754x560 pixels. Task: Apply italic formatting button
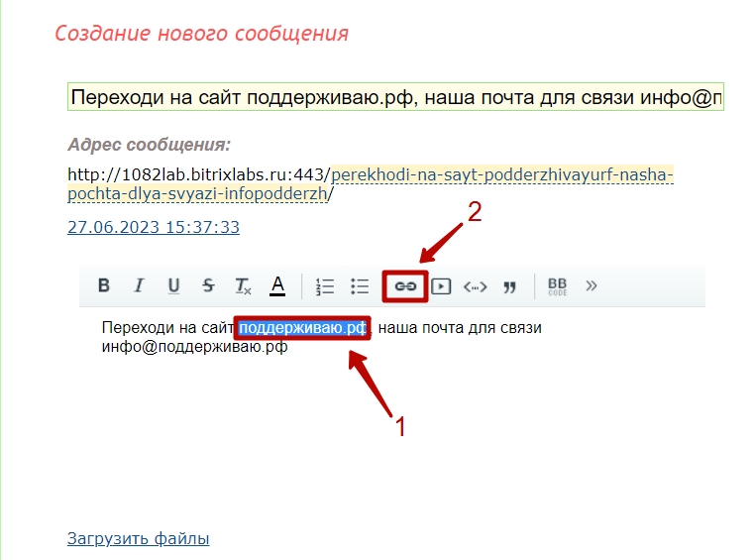[x=139, y=286]
